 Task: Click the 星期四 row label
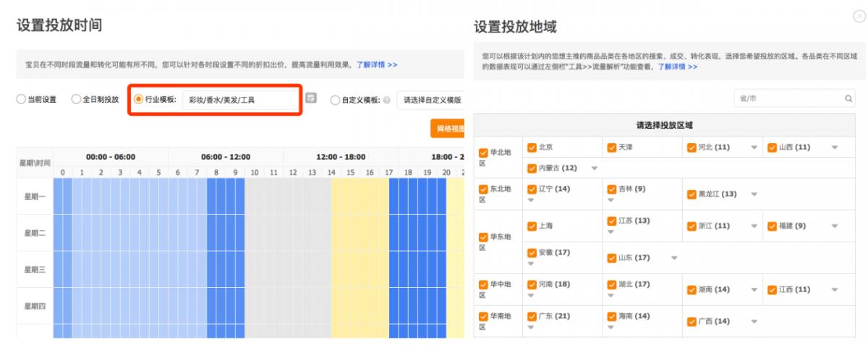[35, 307]
